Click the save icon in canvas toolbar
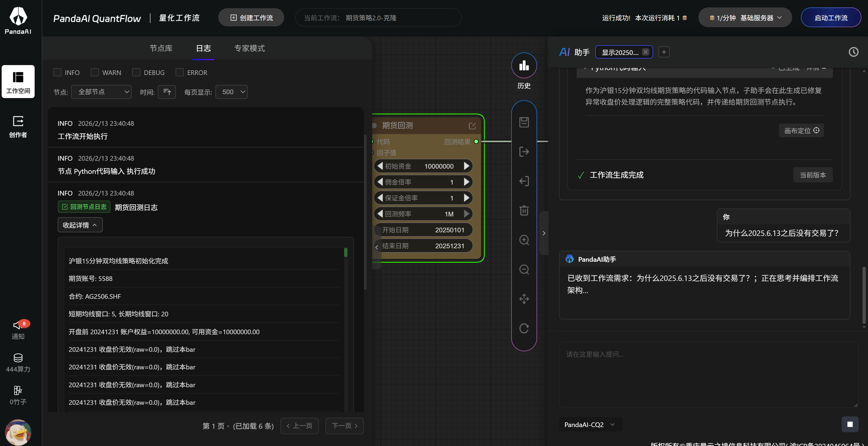The height and width of the screenshot is (446, 868). [x=524, y=122]
